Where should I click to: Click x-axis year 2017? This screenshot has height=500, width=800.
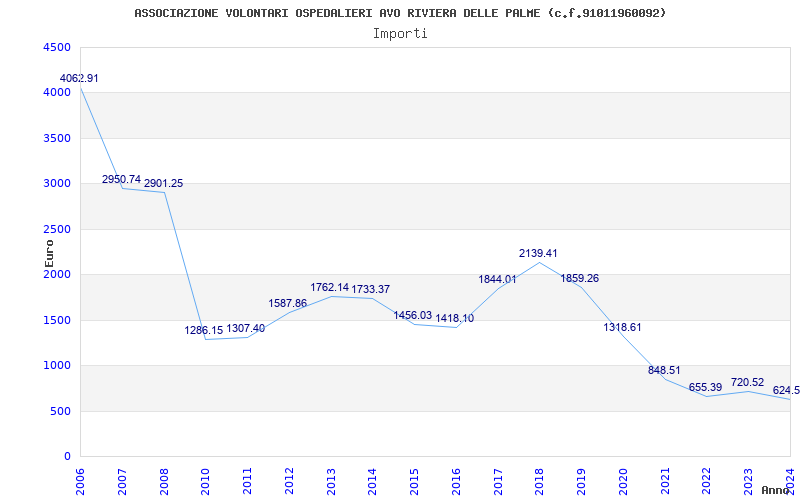[x=498, y=481]
